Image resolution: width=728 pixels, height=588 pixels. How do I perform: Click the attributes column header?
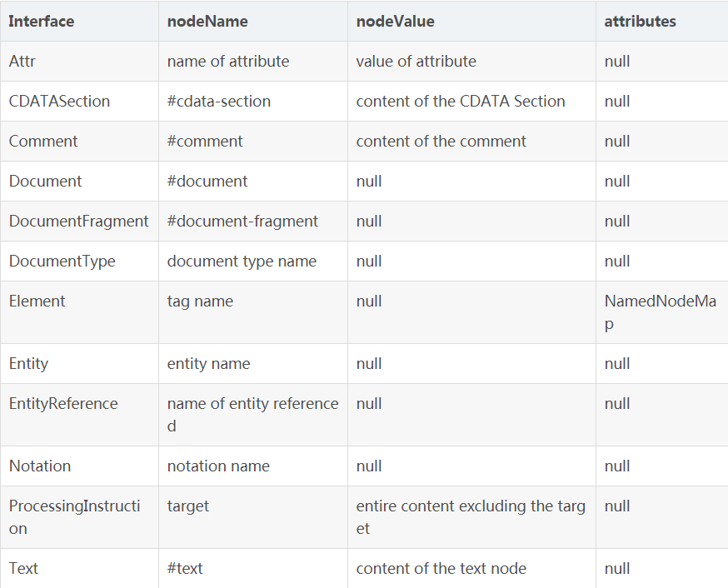click(662, 22)
